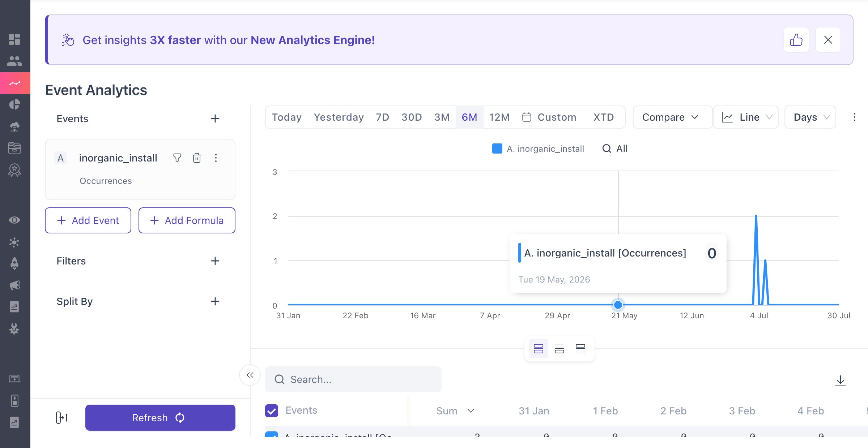Click the Occurrences measure under inorganic_install
The image size is (868, 448).
coord(106,181)
